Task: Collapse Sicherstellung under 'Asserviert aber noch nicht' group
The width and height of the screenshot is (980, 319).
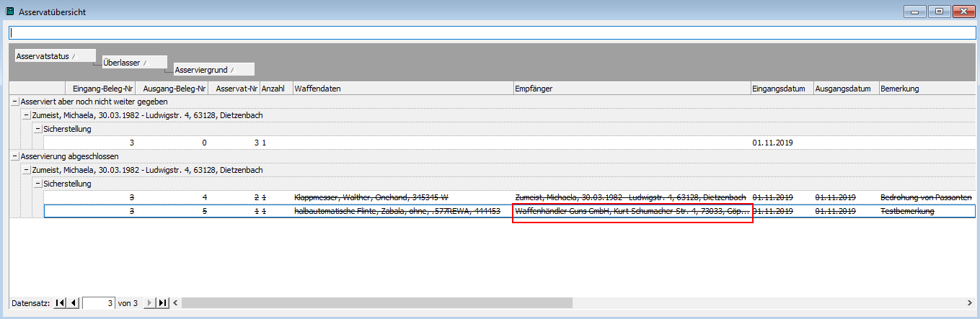Action: [38, 129]
